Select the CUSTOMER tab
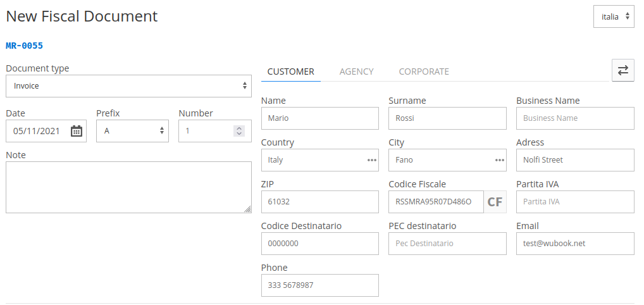 coord(290,72)
